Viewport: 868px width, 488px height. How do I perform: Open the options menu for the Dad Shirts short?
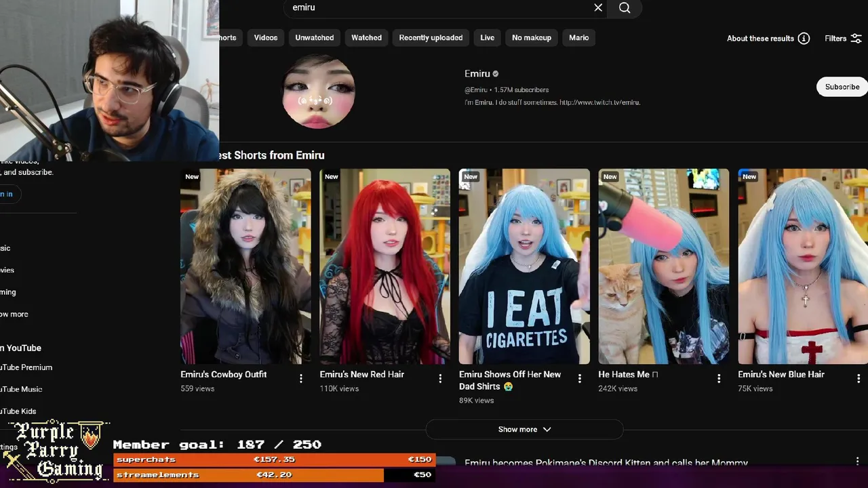[580, 379]
